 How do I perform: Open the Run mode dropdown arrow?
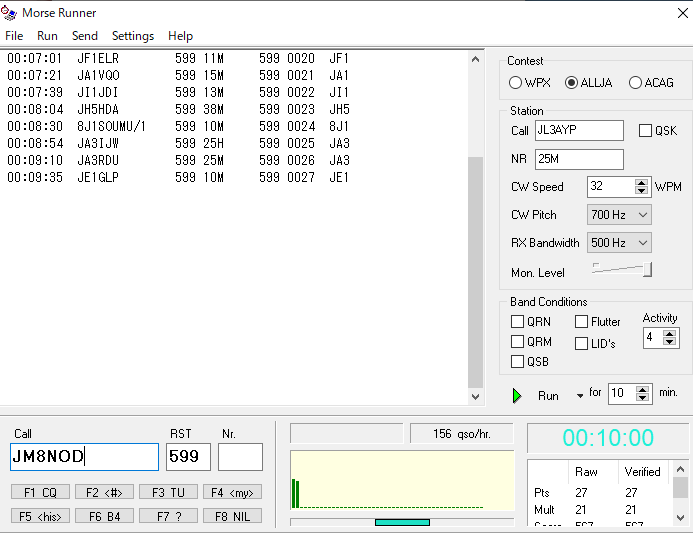point(579,396)
